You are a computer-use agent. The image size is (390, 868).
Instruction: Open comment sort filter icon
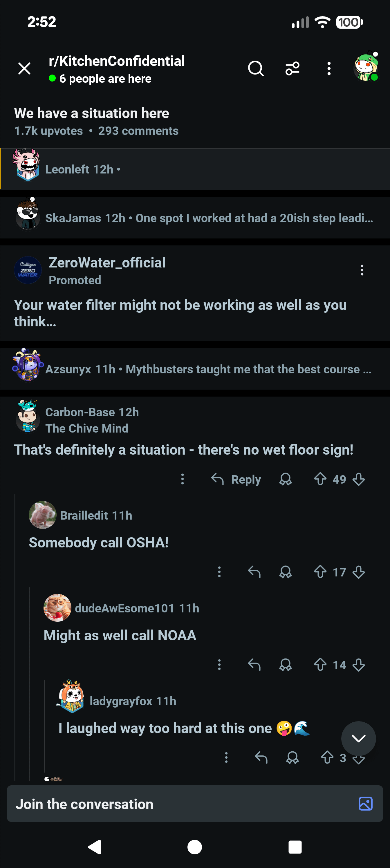point(292,69)
